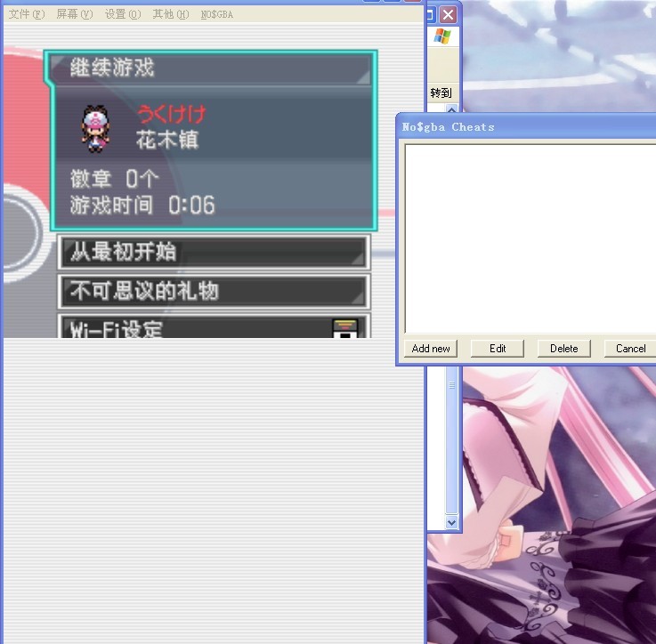Click the vertical scrollbar thumb in background window
The height and width of the screenshot is (644, 656).
pyautogui.click(x=451, y=439)
